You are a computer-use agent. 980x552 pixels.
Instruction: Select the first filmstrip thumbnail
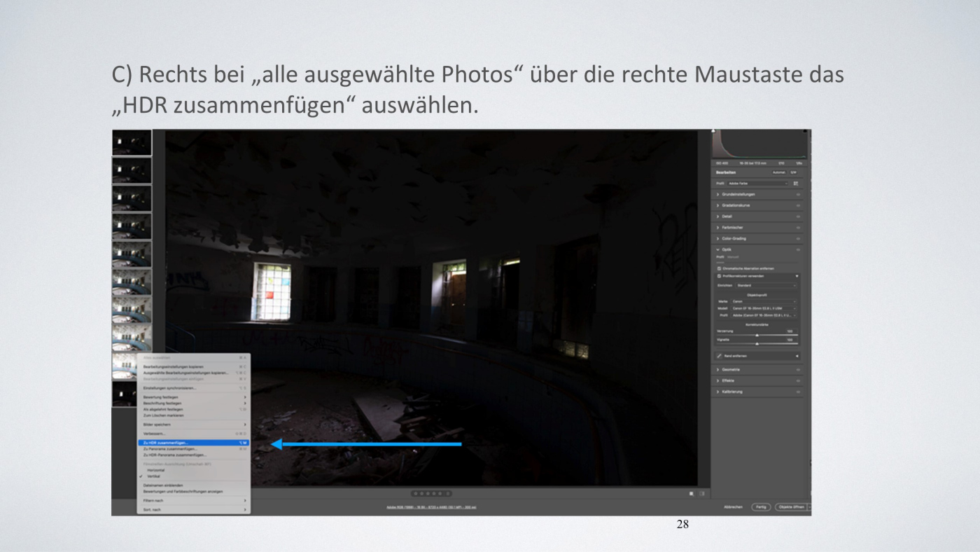click(x=132, y=142)
